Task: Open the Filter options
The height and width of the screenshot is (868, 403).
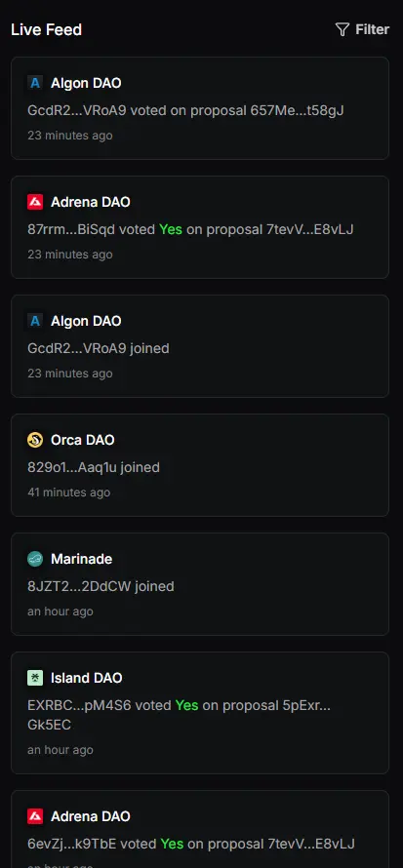Action: tap(362, 29)
